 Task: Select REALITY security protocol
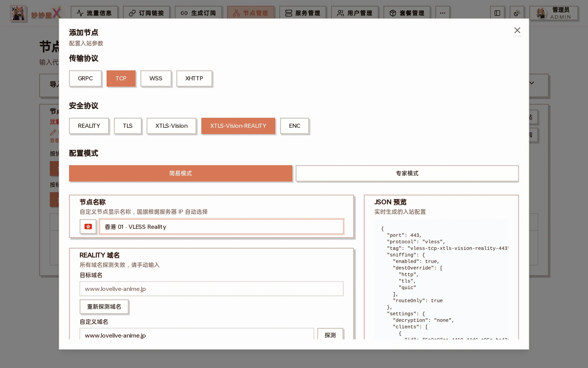89,126
